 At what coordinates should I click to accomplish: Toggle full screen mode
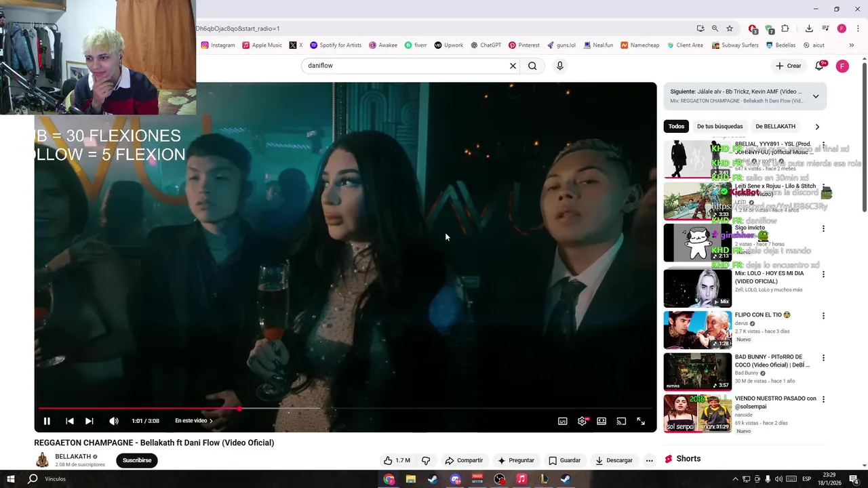[641, 421]
